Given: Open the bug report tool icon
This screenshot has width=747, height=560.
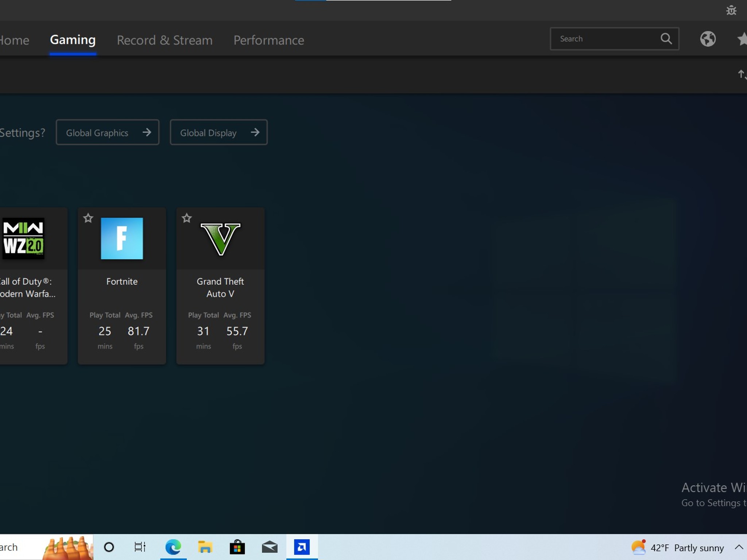Looking at the screenshot, I should tap(731, 10).
